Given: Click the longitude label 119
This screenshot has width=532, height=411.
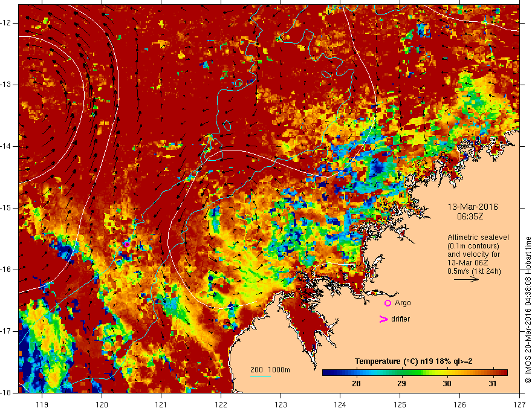Looking at the screenshot, I should point(42,404).
